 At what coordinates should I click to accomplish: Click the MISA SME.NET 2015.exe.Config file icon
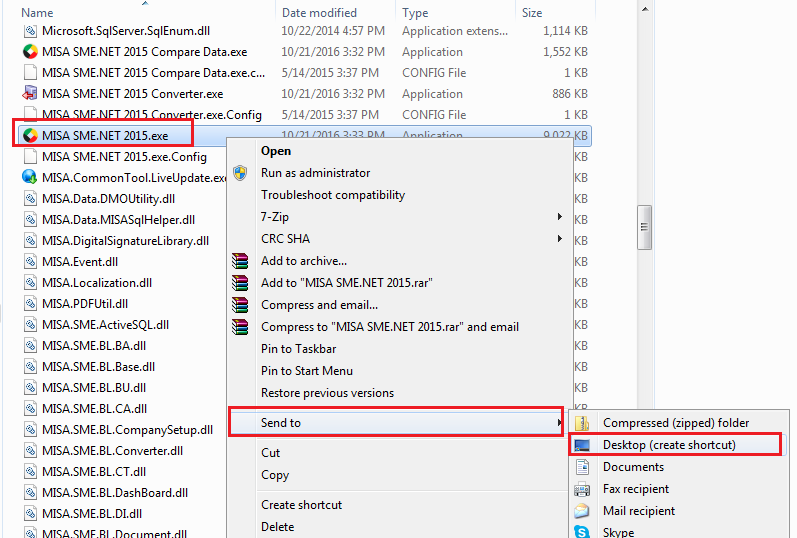tap(30, 157)
